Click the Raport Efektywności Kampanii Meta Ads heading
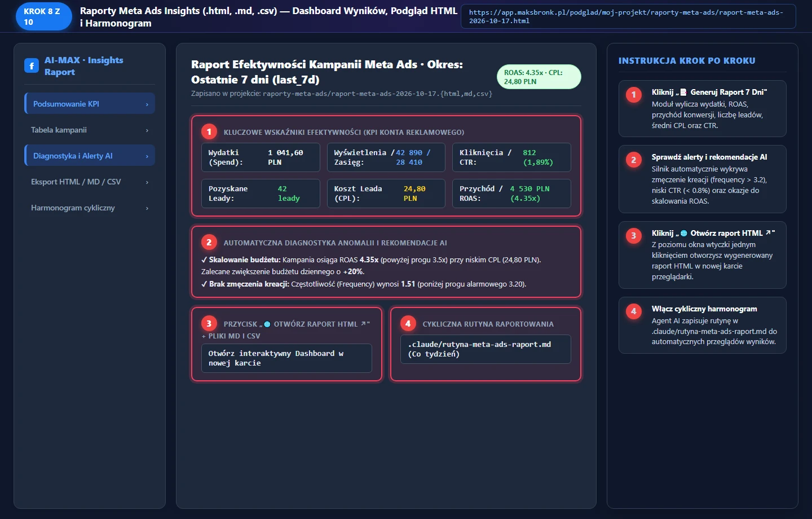The width and height of the screenshot is (812, 519). [327, 72]
